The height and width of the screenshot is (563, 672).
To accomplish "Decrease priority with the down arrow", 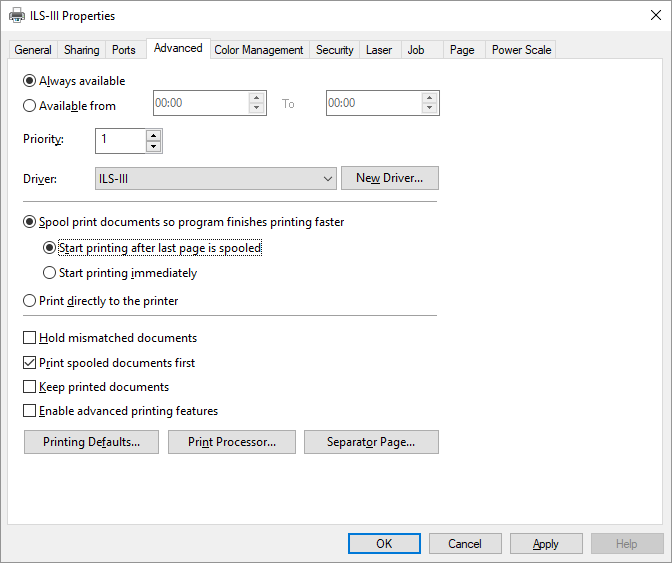I will 153,147.
